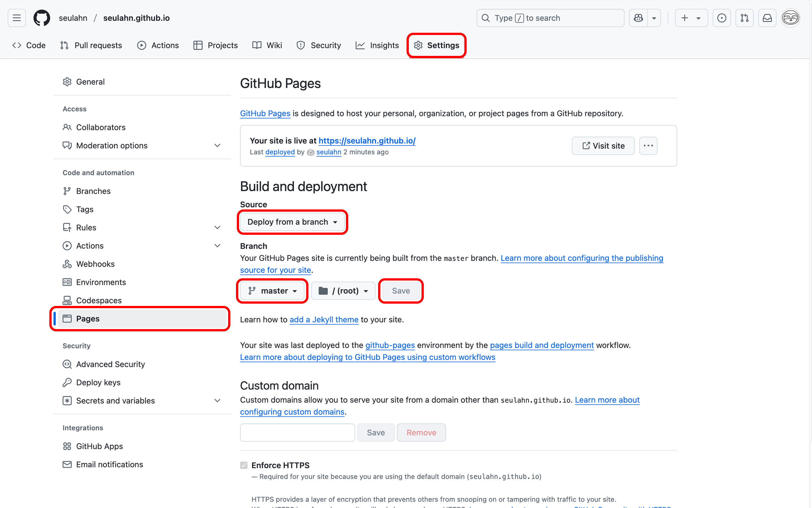The image size is (812, 508).
Task: Open the issues icon in header
Action: (x=721, y=18)
